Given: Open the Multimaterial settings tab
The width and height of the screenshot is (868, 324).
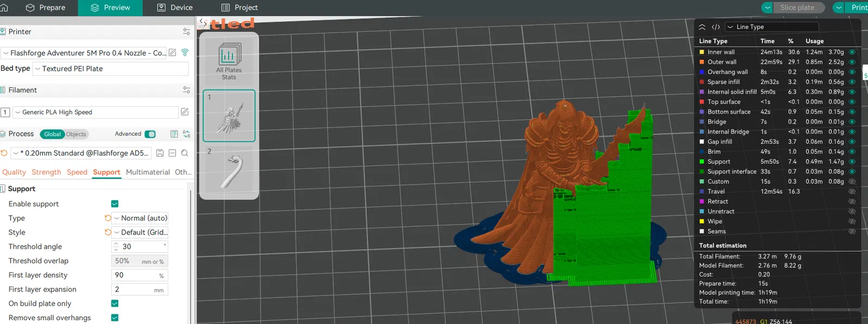Looking at the screenshot, I should pos(148,172).
